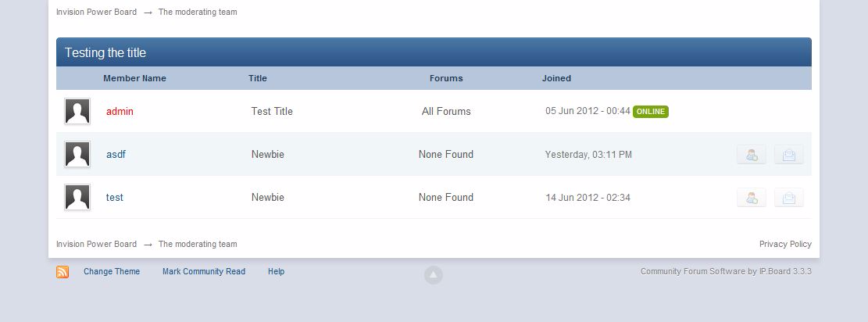This screenshot has width=868, height=322.
Task: Open the test member profile link
Action: click(x=115, y=198)
